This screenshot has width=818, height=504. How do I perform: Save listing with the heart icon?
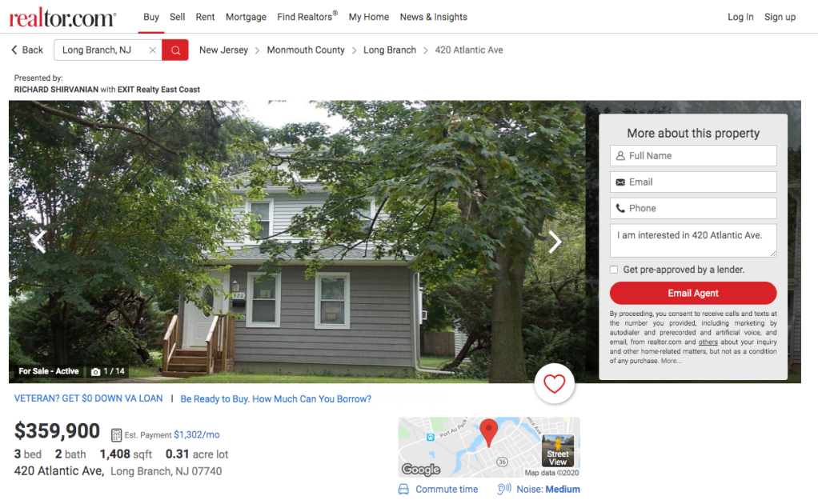tap(554, 384)
